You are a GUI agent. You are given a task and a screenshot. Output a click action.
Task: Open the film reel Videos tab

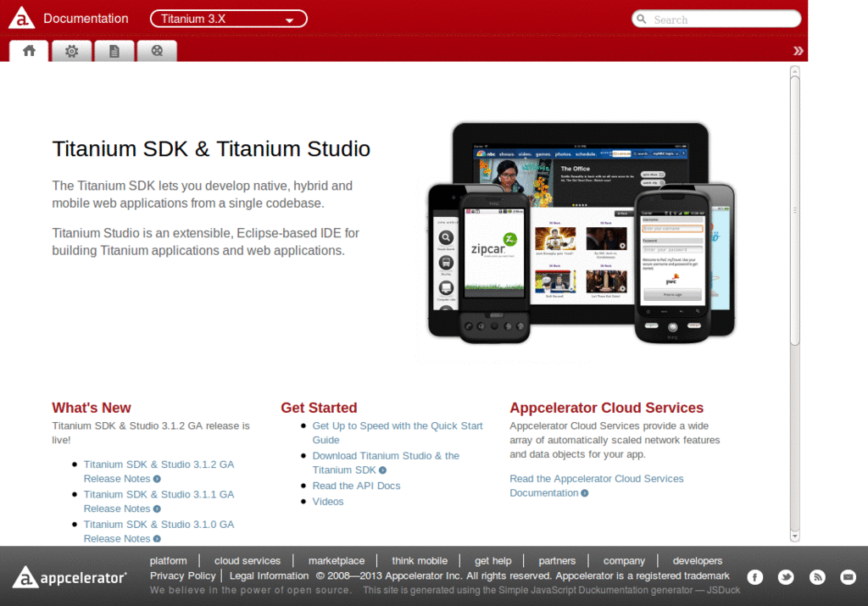click(x=157, y=51)
